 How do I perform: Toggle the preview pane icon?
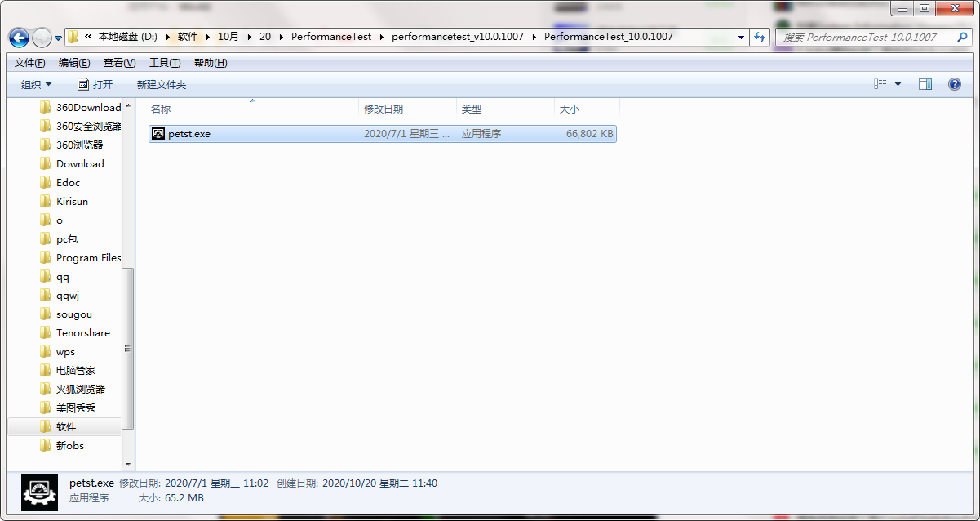[x=925, y=84]
